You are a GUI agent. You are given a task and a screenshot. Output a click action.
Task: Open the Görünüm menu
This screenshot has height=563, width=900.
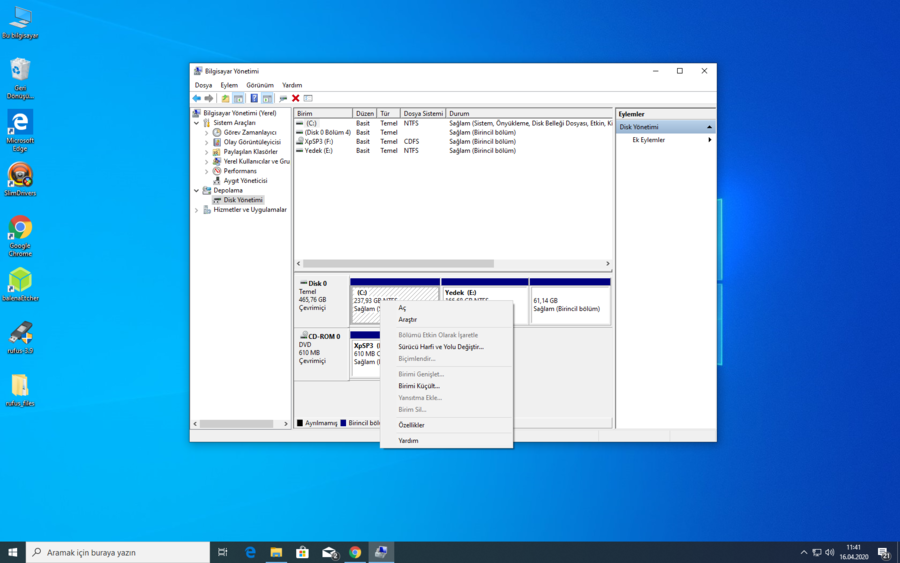tap(260, 85)
